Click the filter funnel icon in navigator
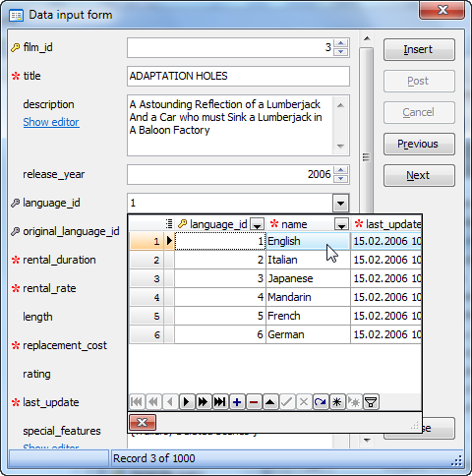 [371, 402]
